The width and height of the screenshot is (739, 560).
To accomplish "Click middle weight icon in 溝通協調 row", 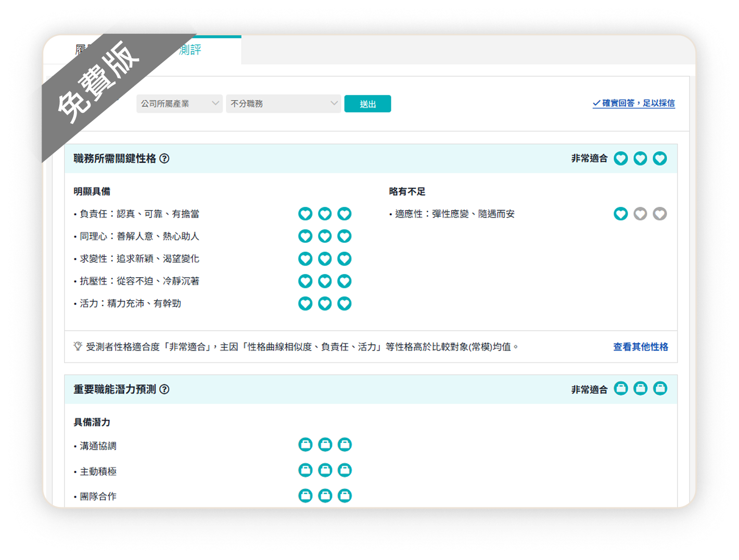I will click(325, 445).
